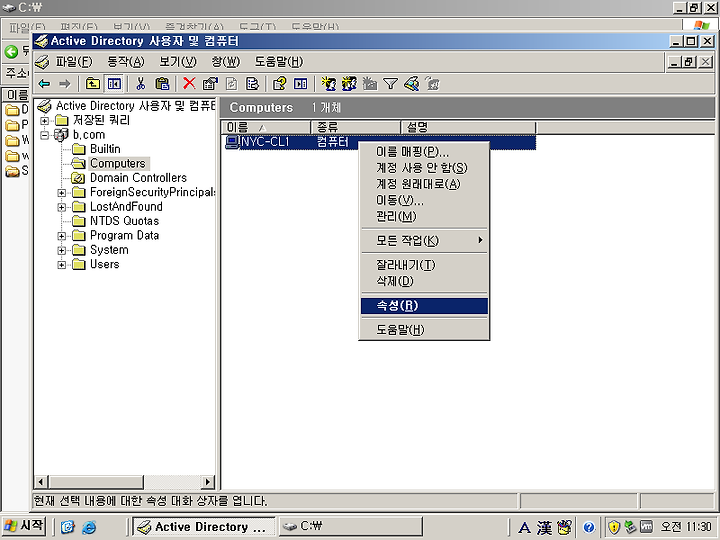Image resolution: width=720 pixels, height=540 pixels.
Task: Select the root Active Directory 사용자 및 컴퓨터 node
Action: coord(135,106)
